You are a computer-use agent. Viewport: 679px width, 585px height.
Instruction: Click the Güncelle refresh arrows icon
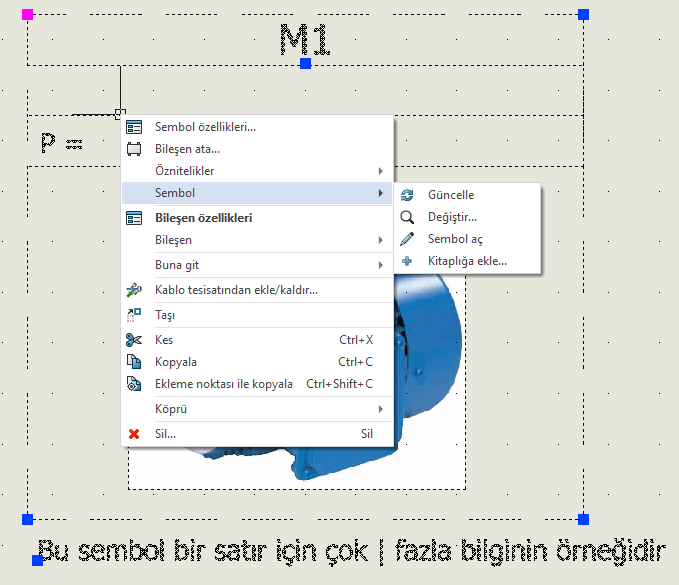point(407,195)
